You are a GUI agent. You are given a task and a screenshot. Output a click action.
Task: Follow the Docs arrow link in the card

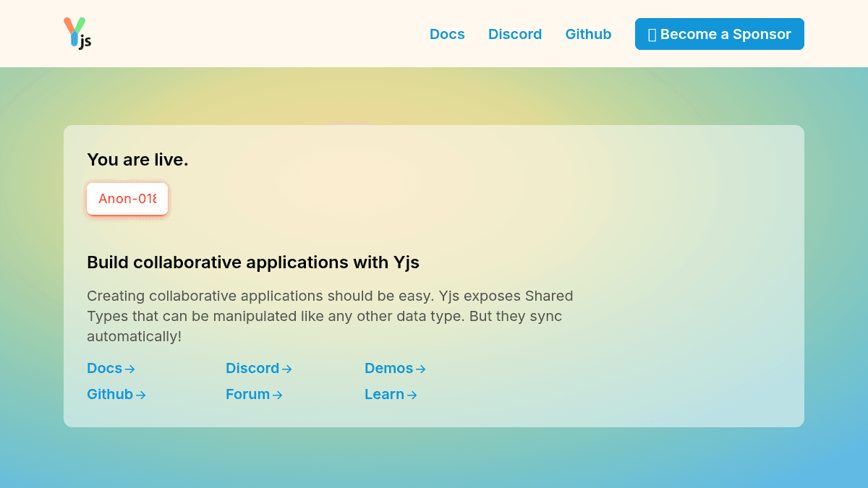(111, 369)
